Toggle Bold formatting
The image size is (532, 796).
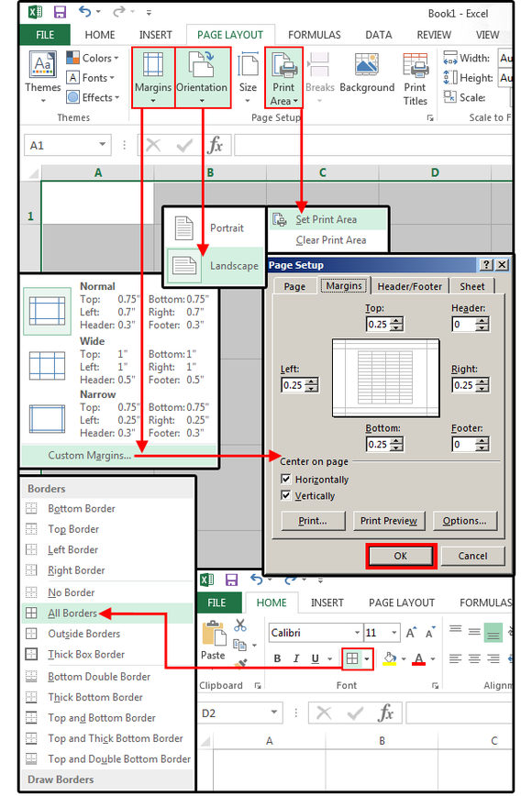(277, 658)
